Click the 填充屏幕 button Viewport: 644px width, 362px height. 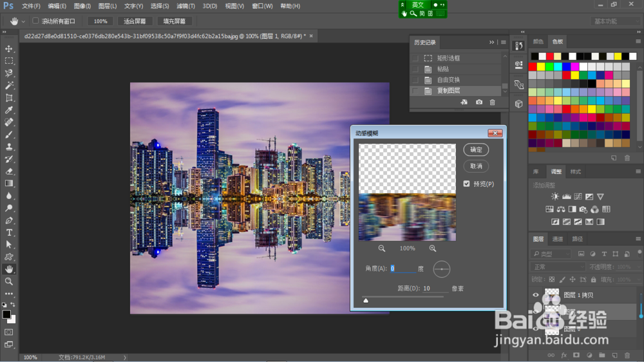[174, 21]
